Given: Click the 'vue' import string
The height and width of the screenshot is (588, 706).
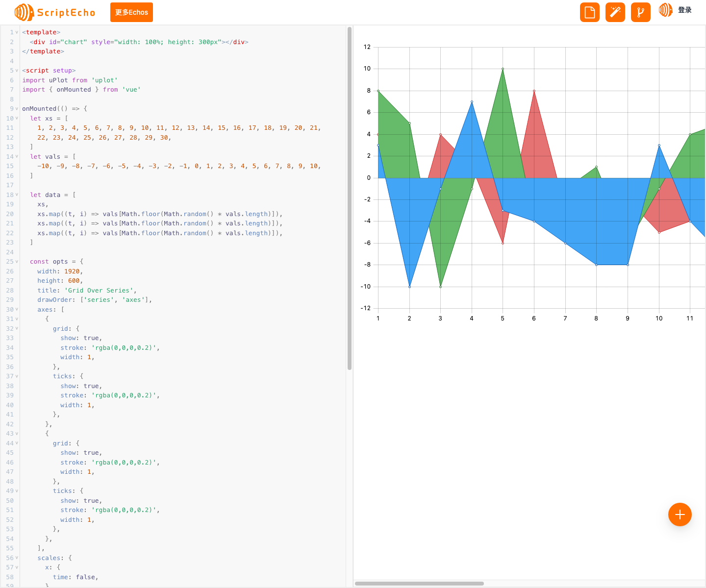Looking at the screenshot, I should pyautogui.click(x=131, y=90).
